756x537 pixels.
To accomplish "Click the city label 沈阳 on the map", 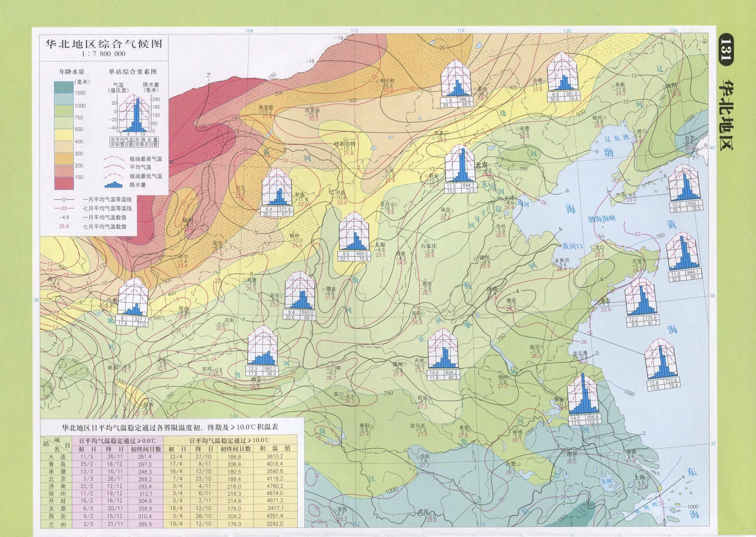I will 672,86.
